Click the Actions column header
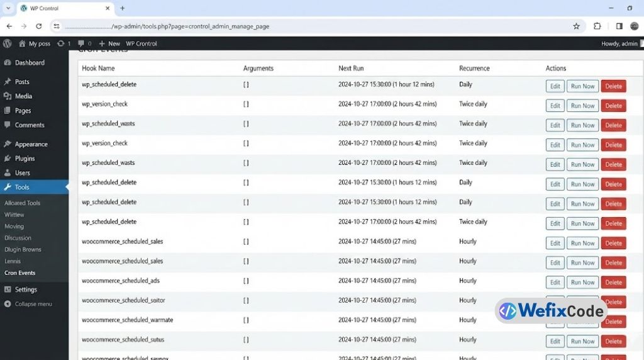The width and height of the screenshot is (644, 360). point(556,68)
